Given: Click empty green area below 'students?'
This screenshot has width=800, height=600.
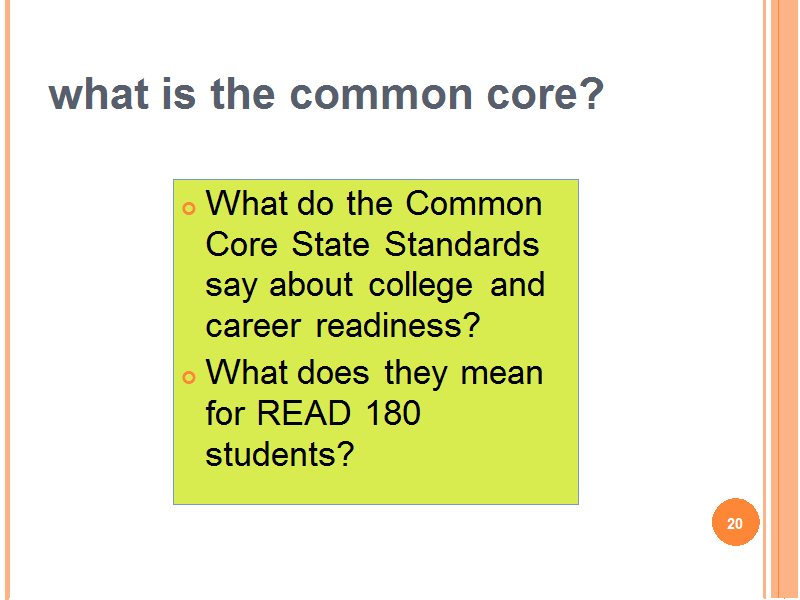Looking at the screenshot, I should 376,486.
